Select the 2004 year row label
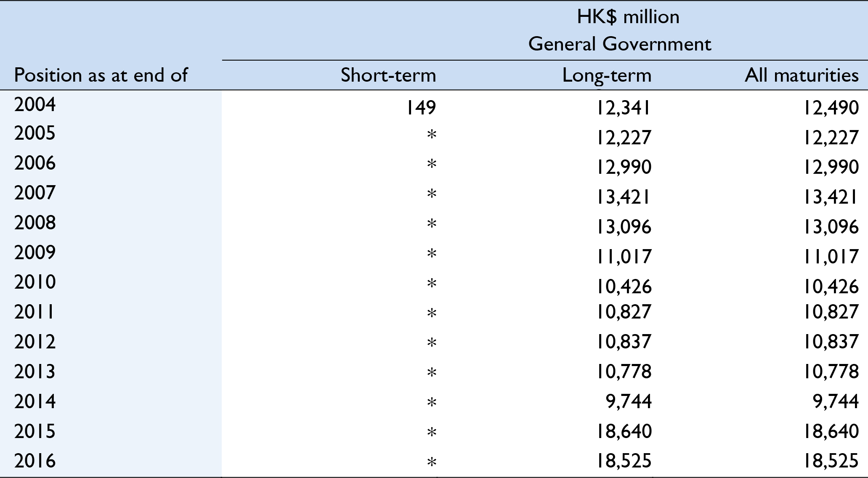The width and height of the screenshot is (868, 478). (35, 105)
